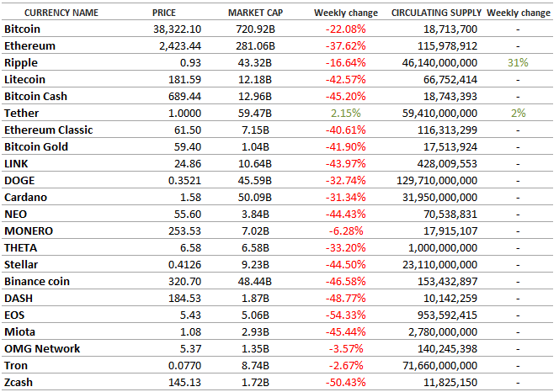Click Bitcoin price 38,322.10
Screen dimensions: 559x392
[x=177, y=29]
